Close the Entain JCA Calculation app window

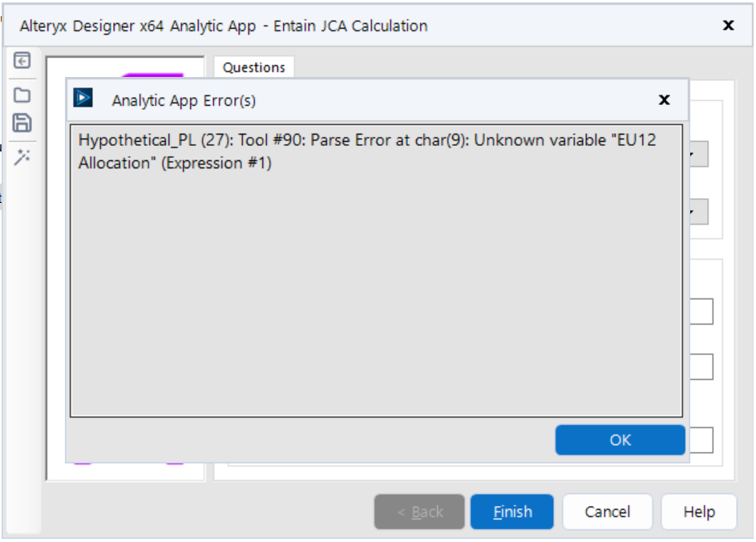tap(728, 25)
